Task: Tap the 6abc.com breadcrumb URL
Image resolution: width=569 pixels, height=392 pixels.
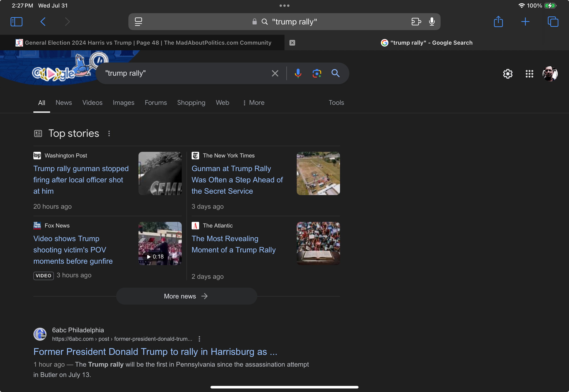Action: point(122,339)
